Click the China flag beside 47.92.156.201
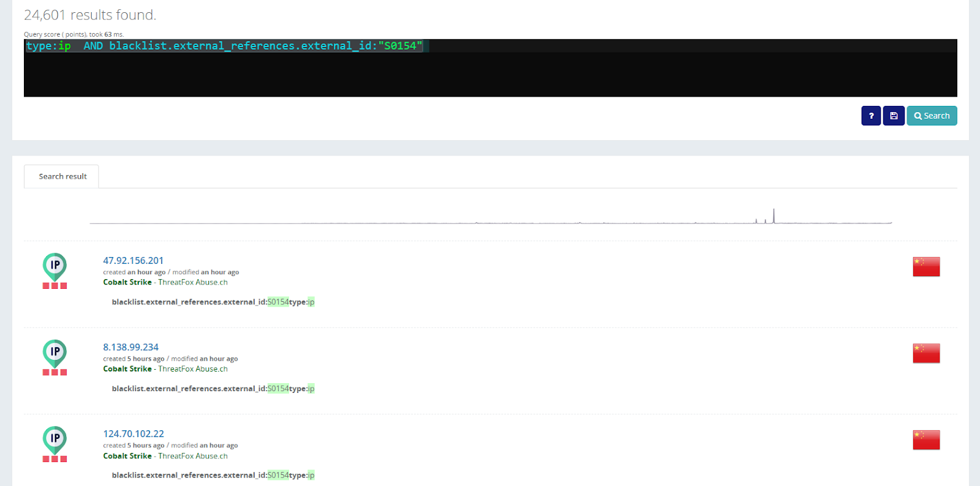 click(x=925, y=267)
